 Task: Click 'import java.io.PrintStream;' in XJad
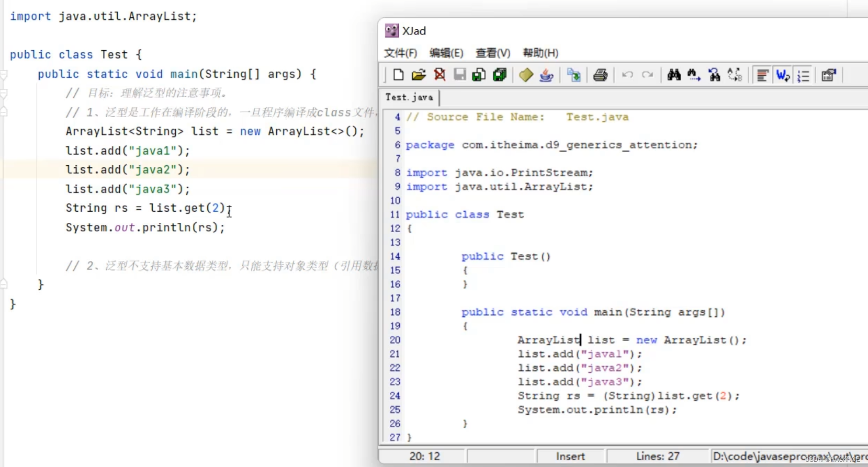[x=500, y=173]
